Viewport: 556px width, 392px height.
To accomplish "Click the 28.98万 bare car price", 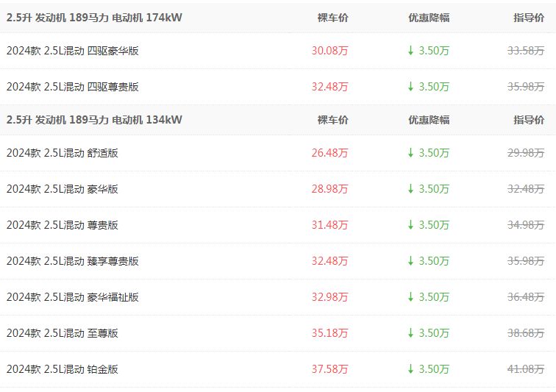I will (x=329, y=189).
